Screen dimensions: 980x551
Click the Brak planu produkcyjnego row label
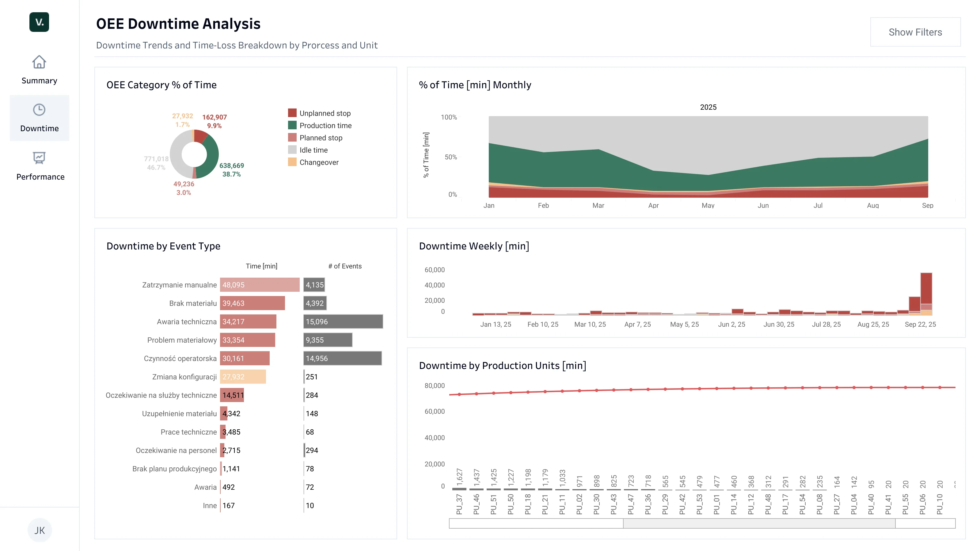(174, 469)
